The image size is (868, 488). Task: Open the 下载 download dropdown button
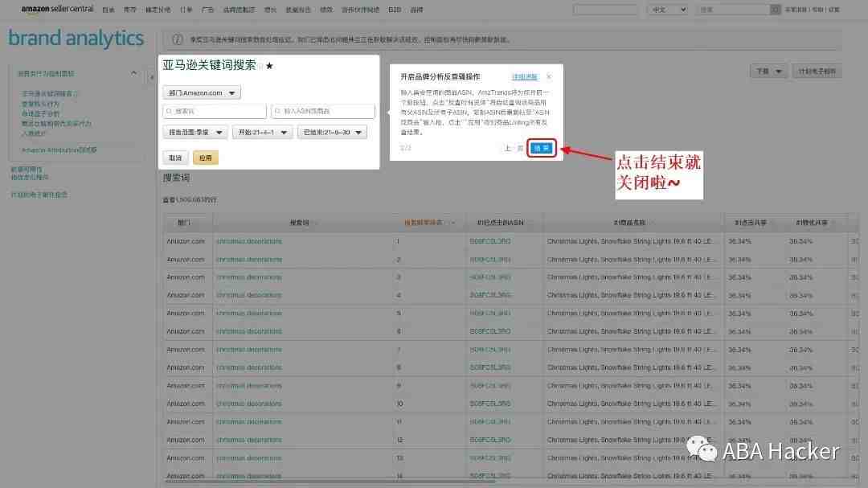[x=768, y=72]
